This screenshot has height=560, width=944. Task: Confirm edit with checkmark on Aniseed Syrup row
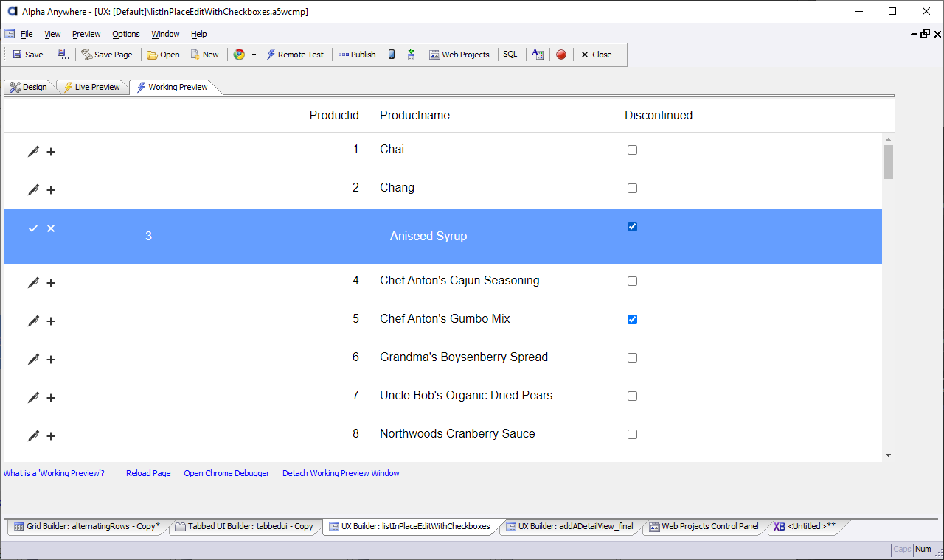click(33, 228)
